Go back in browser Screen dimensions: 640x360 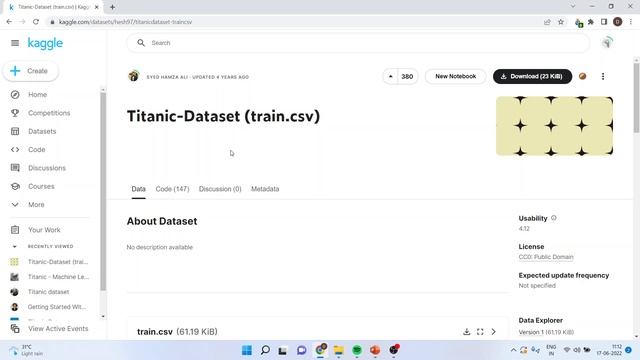(x=9, y=22)
